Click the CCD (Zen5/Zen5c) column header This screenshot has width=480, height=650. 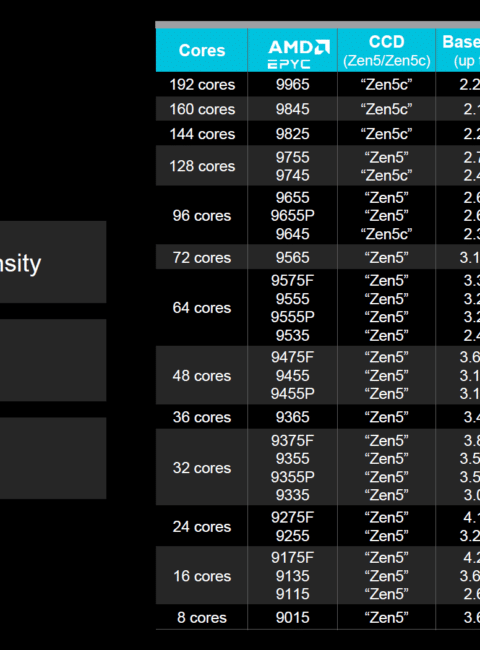coord(386,50)
